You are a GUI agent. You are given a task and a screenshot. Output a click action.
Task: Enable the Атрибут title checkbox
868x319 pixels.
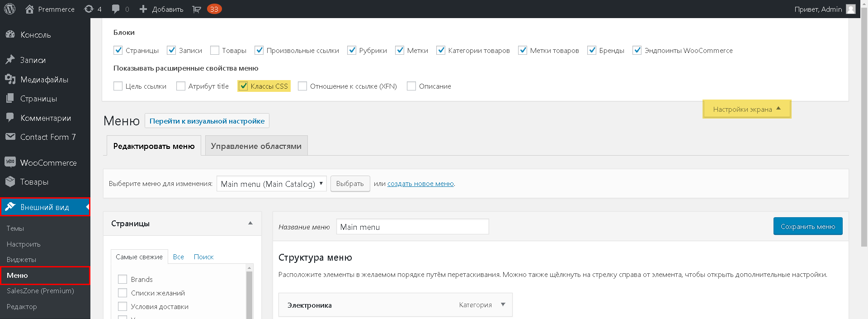coord(181,86)
